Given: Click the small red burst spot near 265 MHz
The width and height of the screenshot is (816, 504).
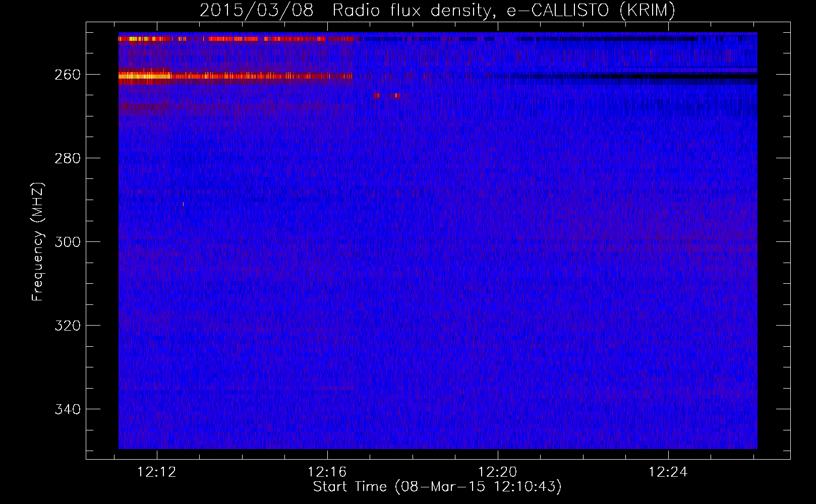Looking at the screenshot, I should (396, 95).
